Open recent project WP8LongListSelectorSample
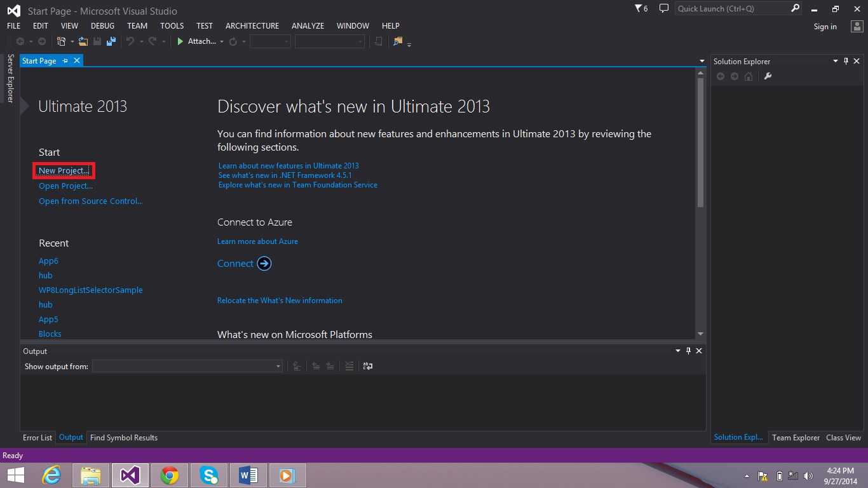868x488 pixels. coord(91,290)
